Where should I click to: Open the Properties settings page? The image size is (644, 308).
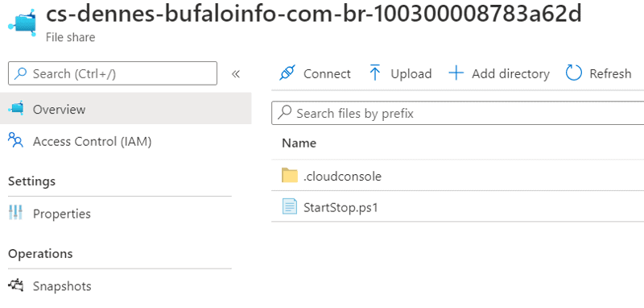click(x=62, y=214)
